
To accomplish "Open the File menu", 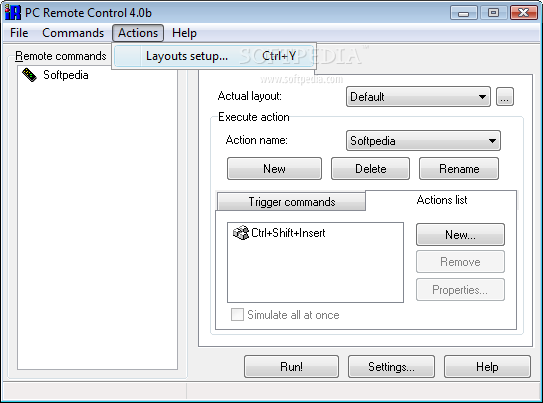I will [x=19, y=33].
